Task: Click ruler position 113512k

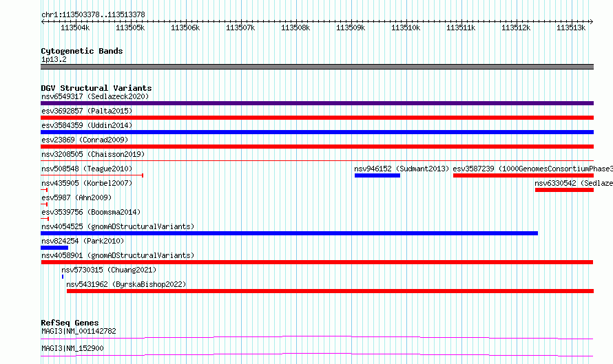Action: 516,28
